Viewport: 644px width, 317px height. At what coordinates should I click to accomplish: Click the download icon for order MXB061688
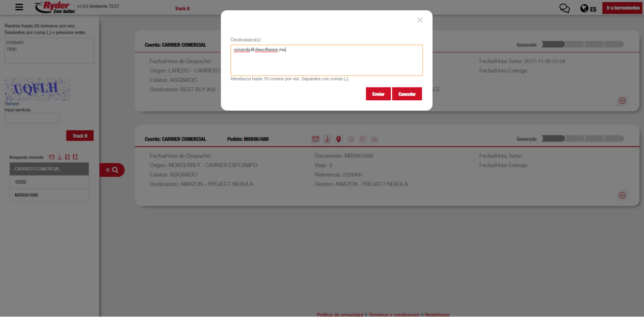[x=327, y=139]
